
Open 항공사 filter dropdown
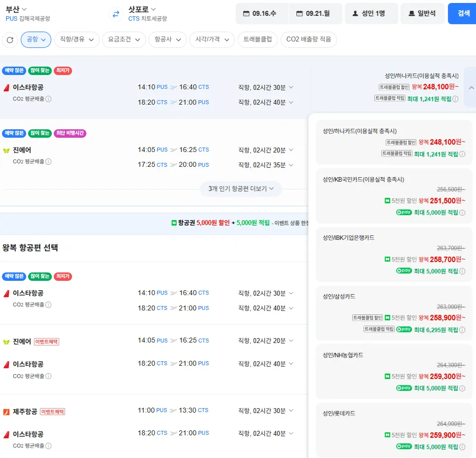point(168,39)
